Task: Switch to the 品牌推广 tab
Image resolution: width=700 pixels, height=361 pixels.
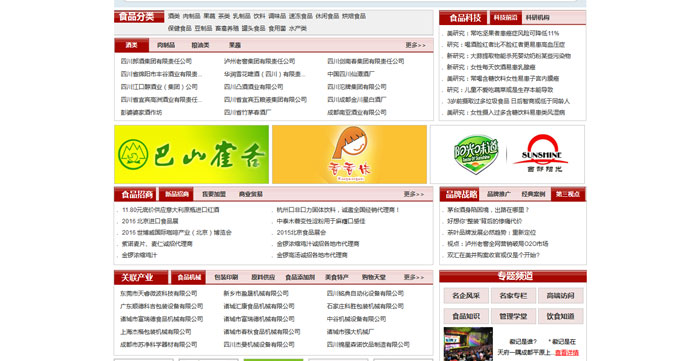Action: point(499,194)
